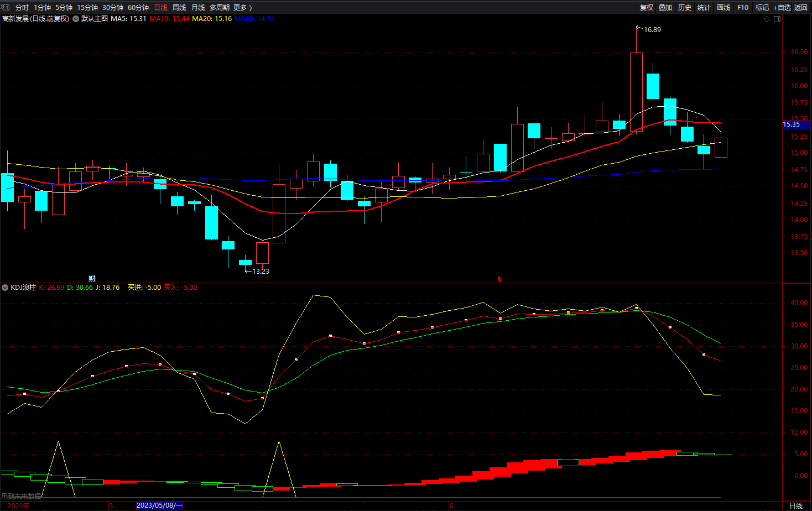
Task: Click the 用到未来数据 notice text
Action: (22, 497)
